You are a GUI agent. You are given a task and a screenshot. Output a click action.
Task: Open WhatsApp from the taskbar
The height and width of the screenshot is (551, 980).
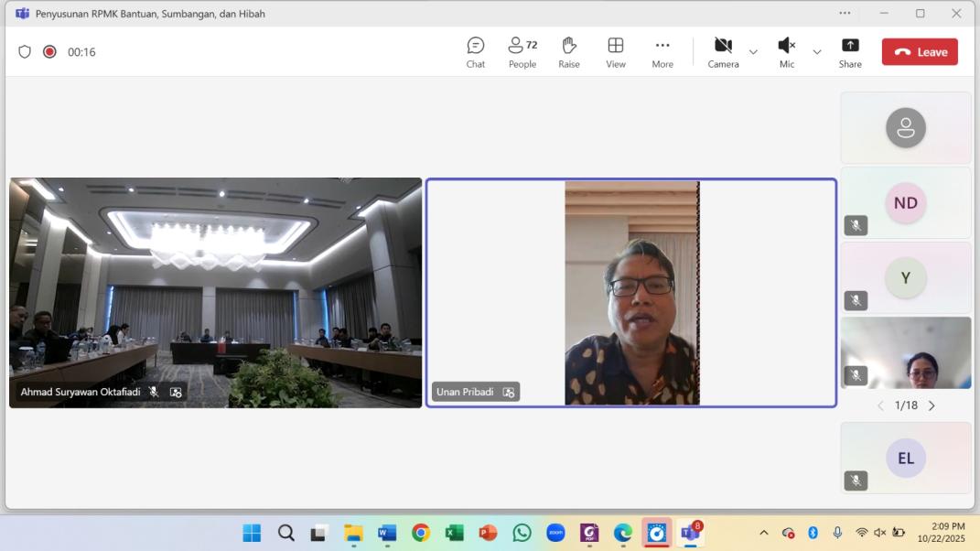point(522,533)
